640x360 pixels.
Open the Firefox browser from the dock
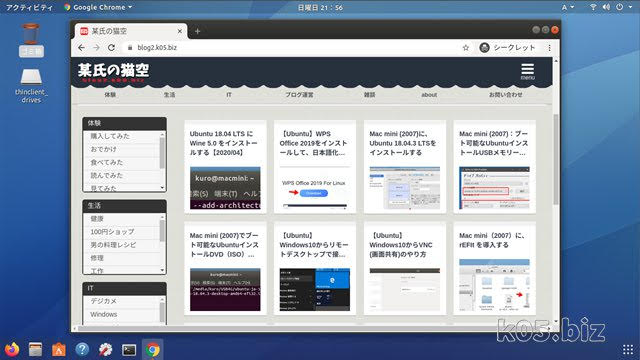(12, 350)
